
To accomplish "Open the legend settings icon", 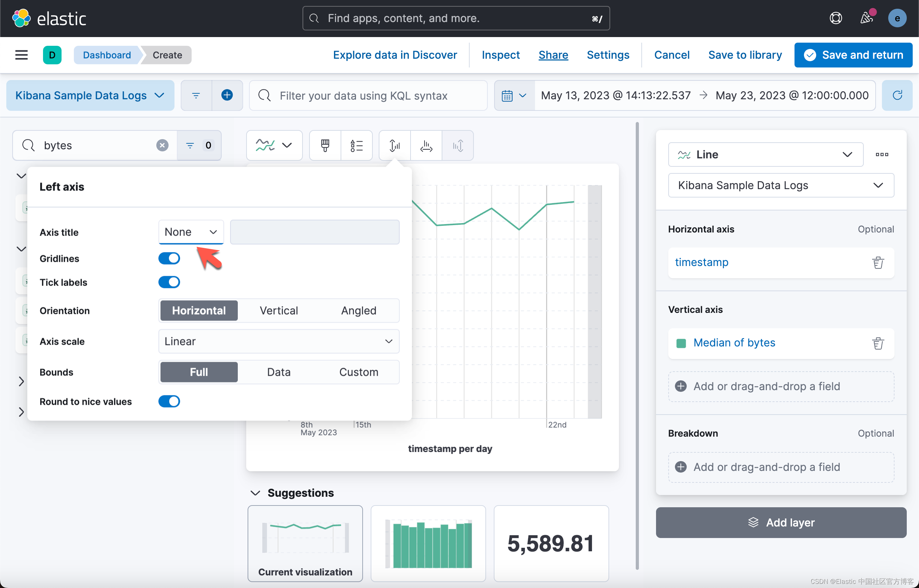I will tap(356, 145).
